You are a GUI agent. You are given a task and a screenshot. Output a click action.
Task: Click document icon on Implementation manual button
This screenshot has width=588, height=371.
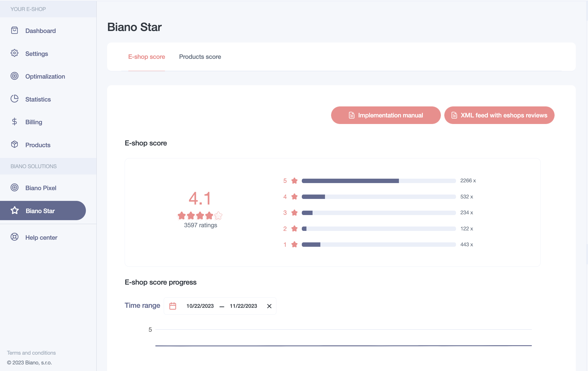pos(351,115)
